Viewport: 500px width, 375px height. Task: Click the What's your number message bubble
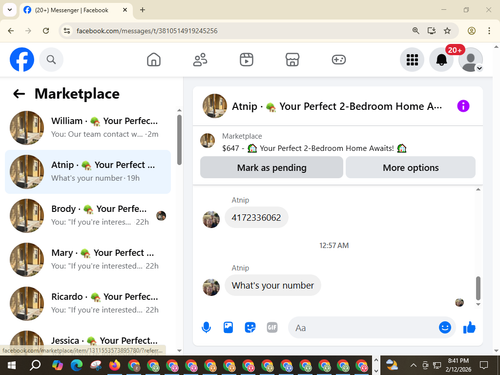point(273,285)
